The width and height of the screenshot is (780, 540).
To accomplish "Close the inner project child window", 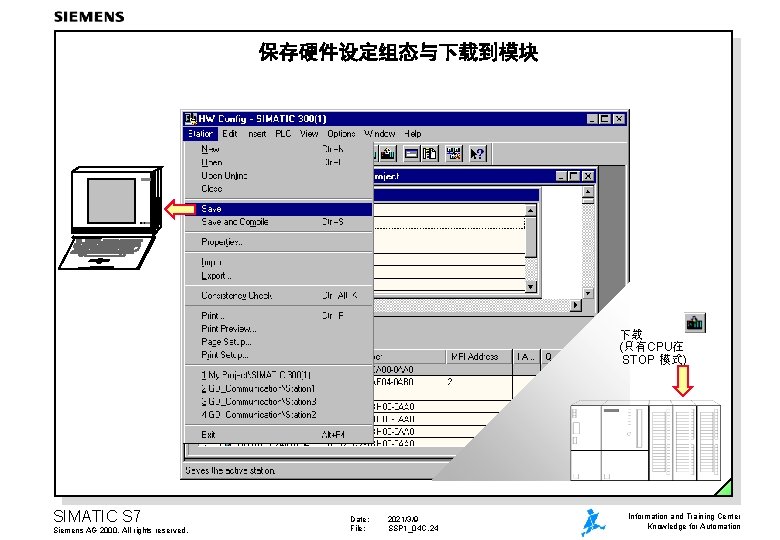I will point(588,176).
